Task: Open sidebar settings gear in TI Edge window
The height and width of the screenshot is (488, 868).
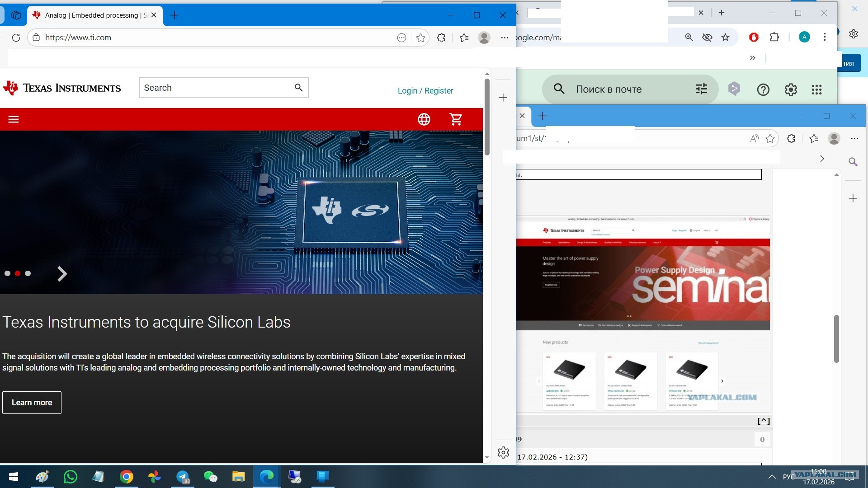Action: (x=503, y=452)
